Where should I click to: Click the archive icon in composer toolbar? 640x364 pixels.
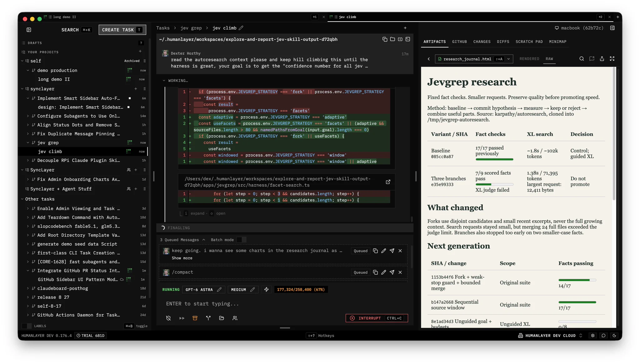(x=195, y=318)
